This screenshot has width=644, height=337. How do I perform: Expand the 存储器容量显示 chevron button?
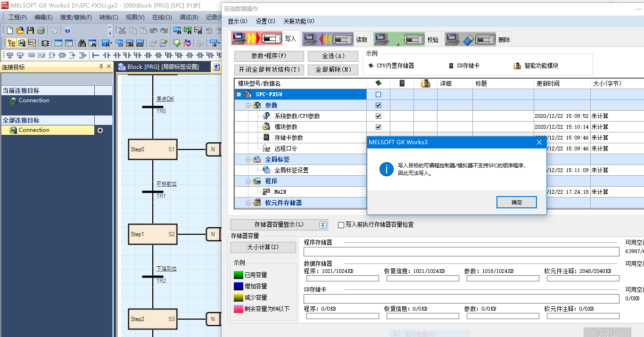coord(323,225)
